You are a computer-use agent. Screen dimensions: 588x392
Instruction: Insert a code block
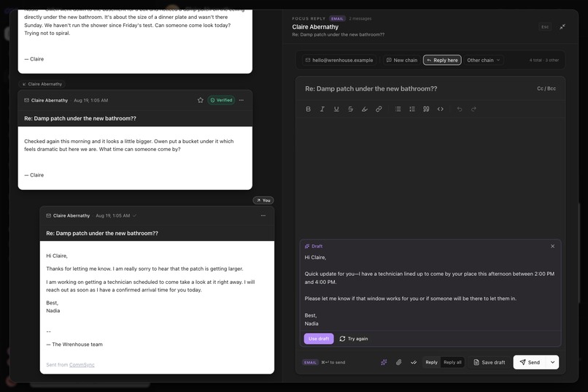(x=440, y=109)
